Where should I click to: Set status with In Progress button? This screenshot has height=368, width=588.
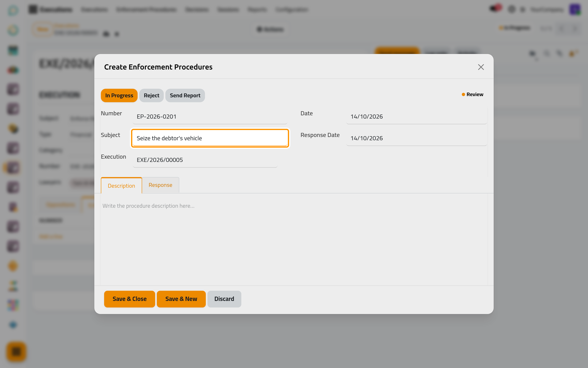tap(119, 95)
